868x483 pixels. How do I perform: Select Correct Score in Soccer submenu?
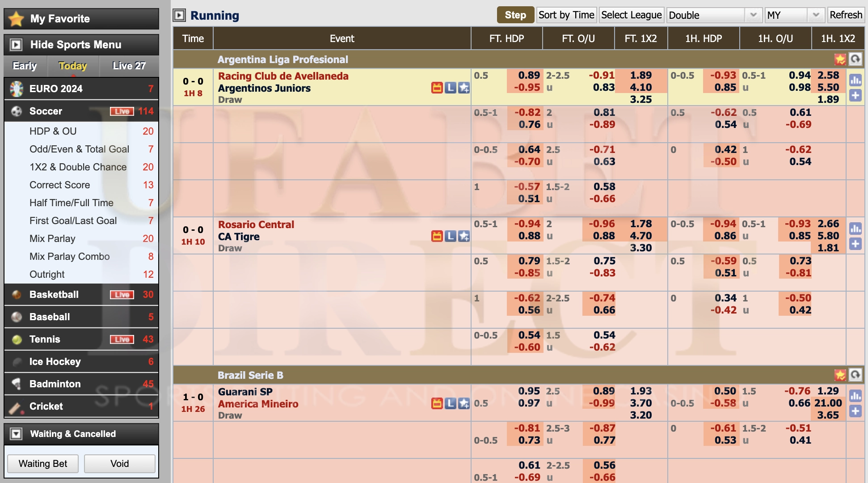(60, 185)
